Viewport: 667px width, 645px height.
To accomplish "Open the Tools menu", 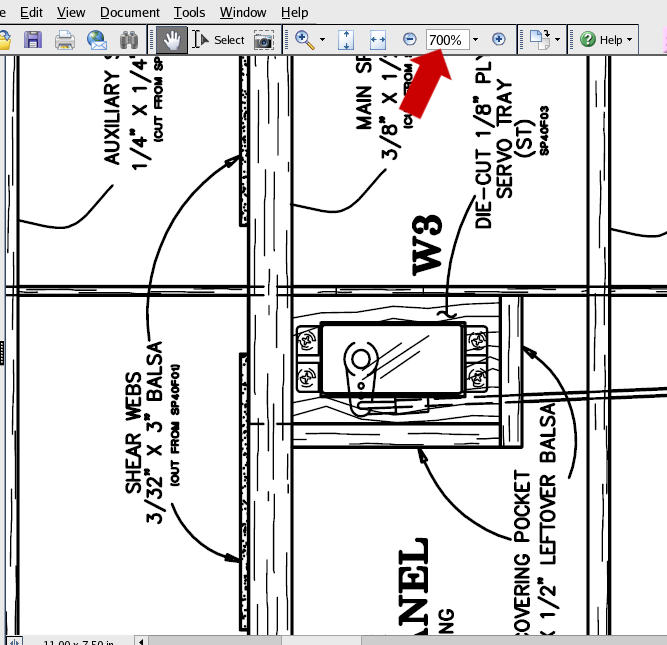I will tap(189, 12).
